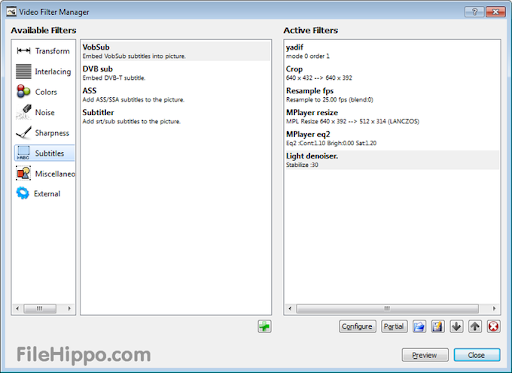512x373 pixels.
Task: Click left arrow of category list scrollbar
Action: pyautogui.click(x=17, y=309)
